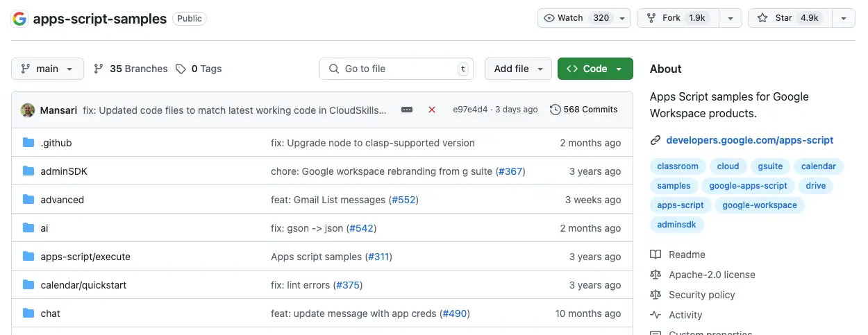This screenshot has height=335, width=868.
Task: Open the Add file dropdown
Action: point(518,69)
